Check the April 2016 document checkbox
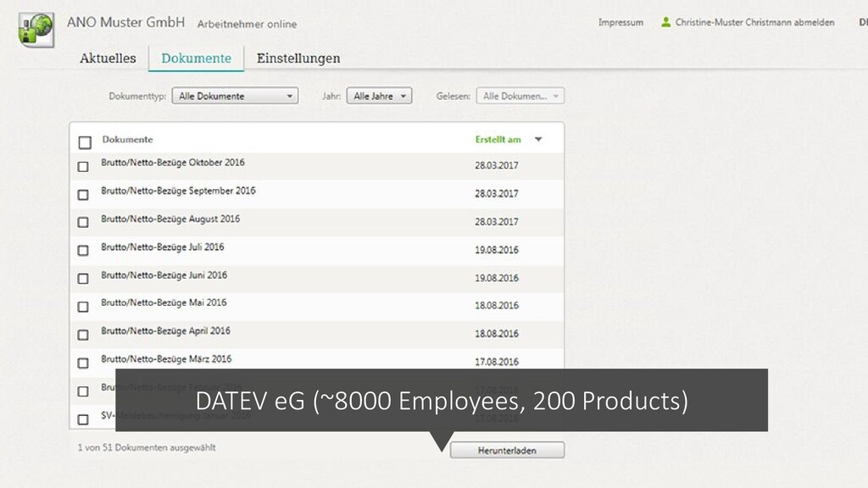Viewport: 868px width, 488px height. point(83,335)
